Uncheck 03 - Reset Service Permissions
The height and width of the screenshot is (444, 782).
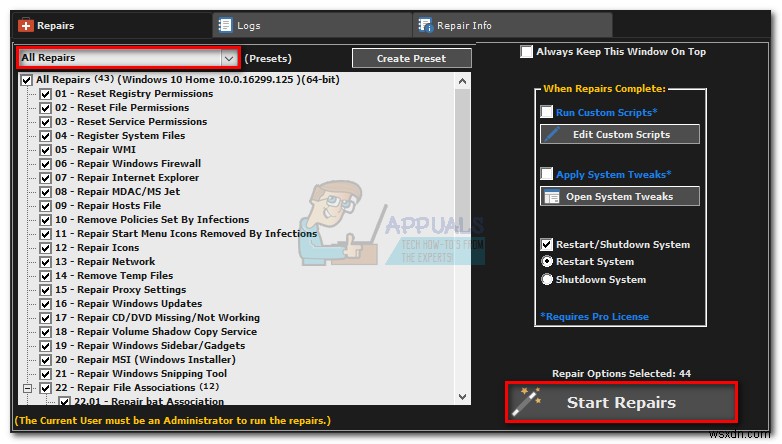coord(45,122)
